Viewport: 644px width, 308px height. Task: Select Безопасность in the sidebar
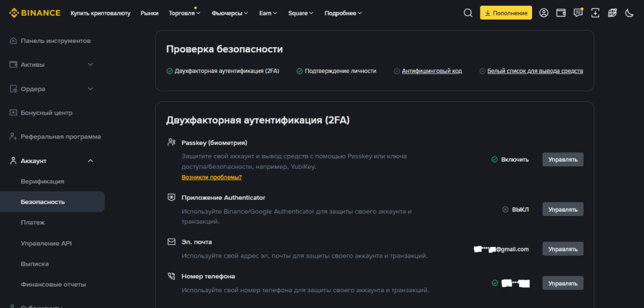(52, 202)
